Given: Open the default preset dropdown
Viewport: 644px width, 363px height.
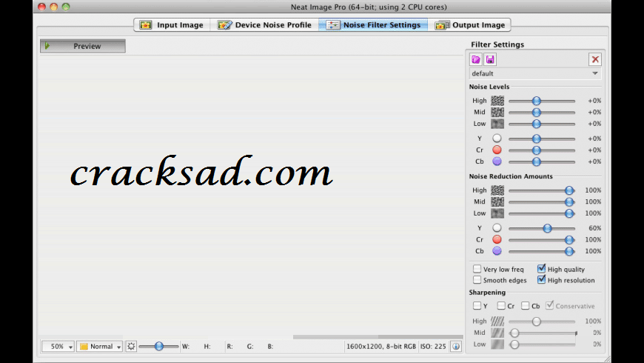Looking at the screenshot, I should [534, 73].
